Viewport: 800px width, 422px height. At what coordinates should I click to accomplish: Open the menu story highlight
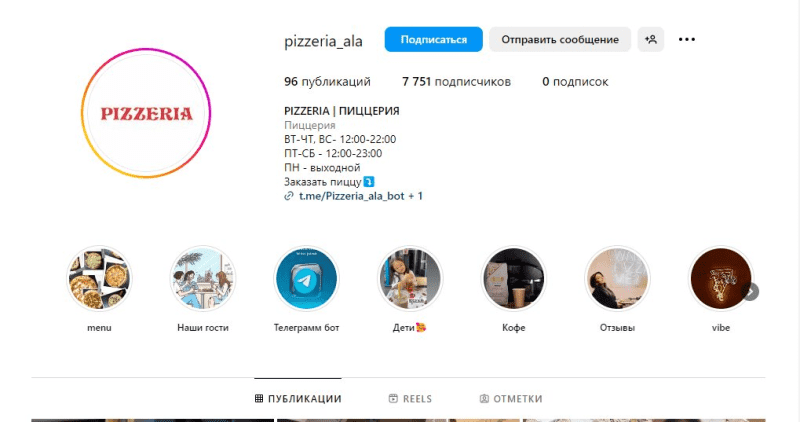point(99,279)
